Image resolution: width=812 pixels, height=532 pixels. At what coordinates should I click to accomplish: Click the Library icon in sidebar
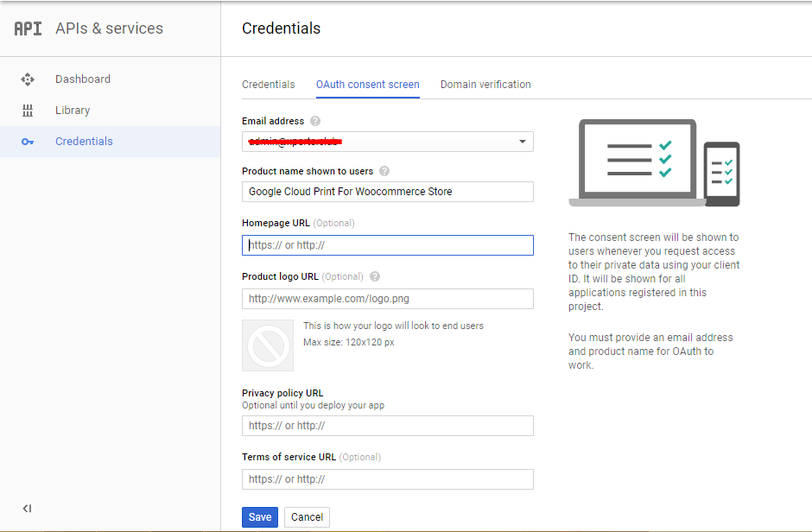click(x=28, y=111)
